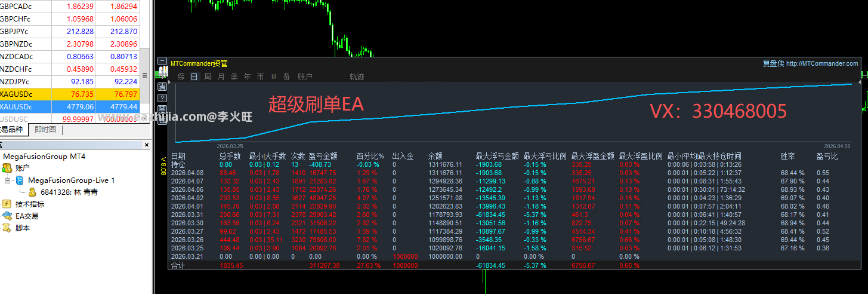Image resolution: width=868 pixels, height=294 pixels.
Task: Select the 季 quarterly tab
Action: [234, 76]
